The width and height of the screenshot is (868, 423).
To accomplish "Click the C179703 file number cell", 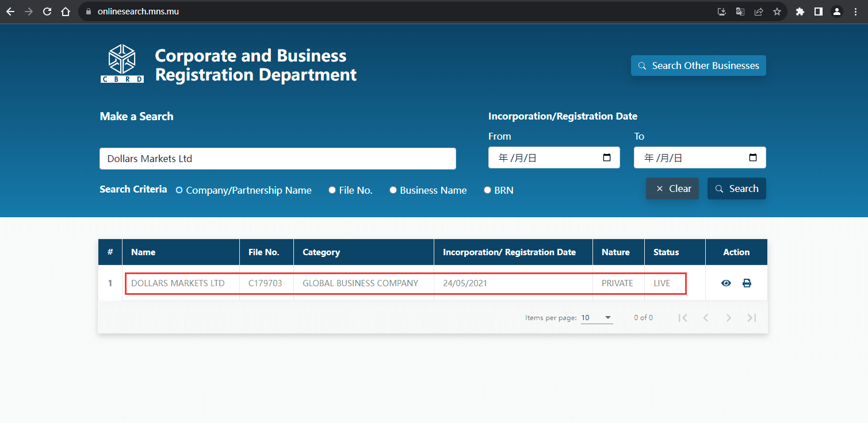I will pyautogui.click(x=265, y=283).
